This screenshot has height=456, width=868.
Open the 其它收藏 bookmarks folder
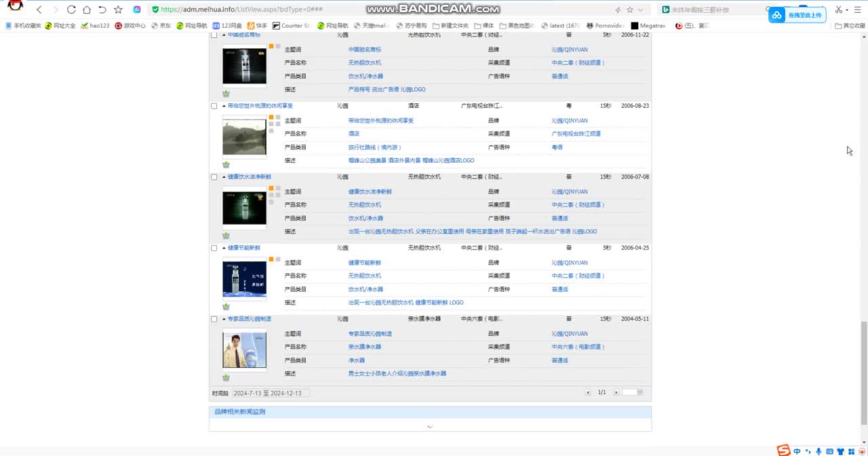coord(850,26)
